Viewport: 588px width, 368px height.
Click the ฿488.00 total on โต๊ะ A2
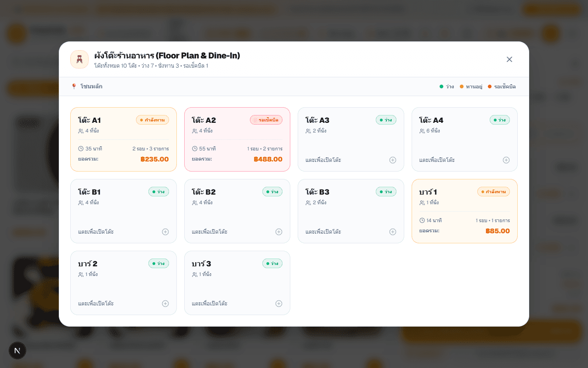[268, 159]
